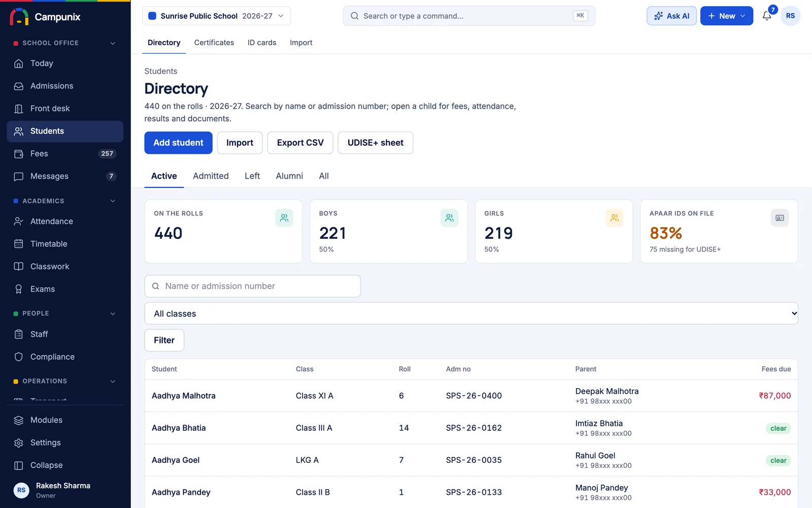The width and height of the screenshot is (812, 508).
Task: Select the Alumni status tab
Action: 289,176
